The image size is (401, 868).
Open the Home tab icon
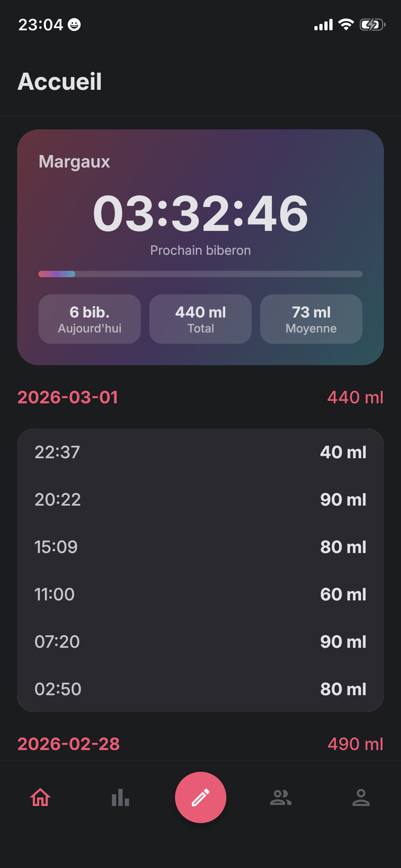tap(40, 797)
